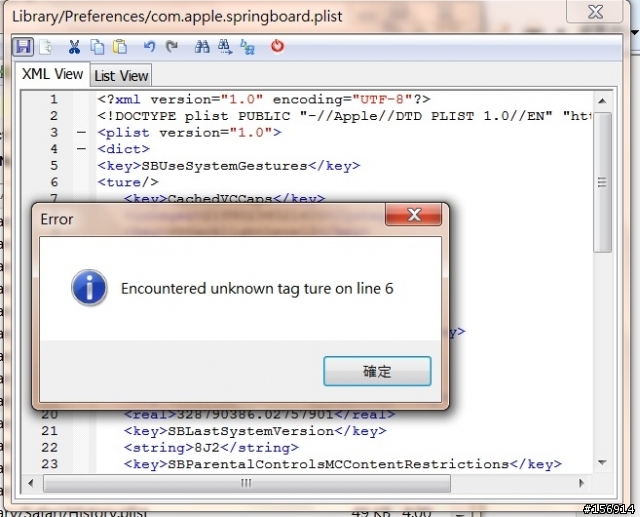Collapse the plist tag on line 3

(82, 133)
